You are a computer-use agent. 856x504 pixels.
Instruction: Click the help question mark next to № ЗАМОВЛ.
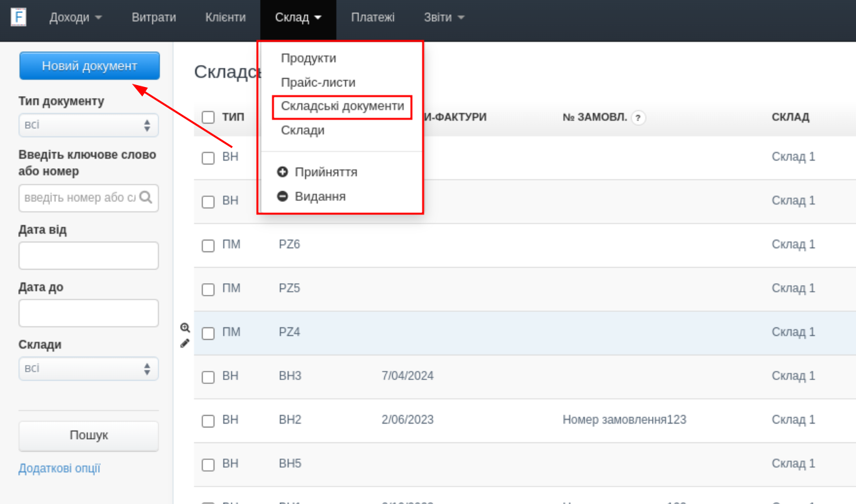coord(638,118)
